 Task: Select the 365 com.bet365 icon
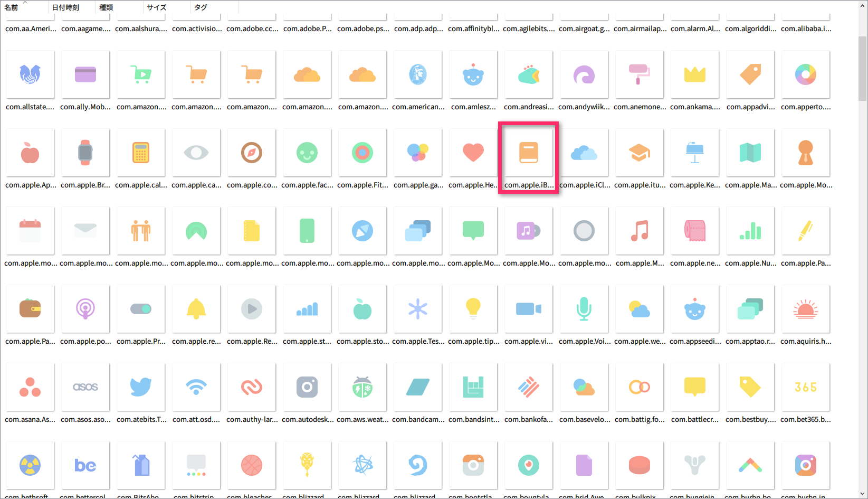(806, 387)
